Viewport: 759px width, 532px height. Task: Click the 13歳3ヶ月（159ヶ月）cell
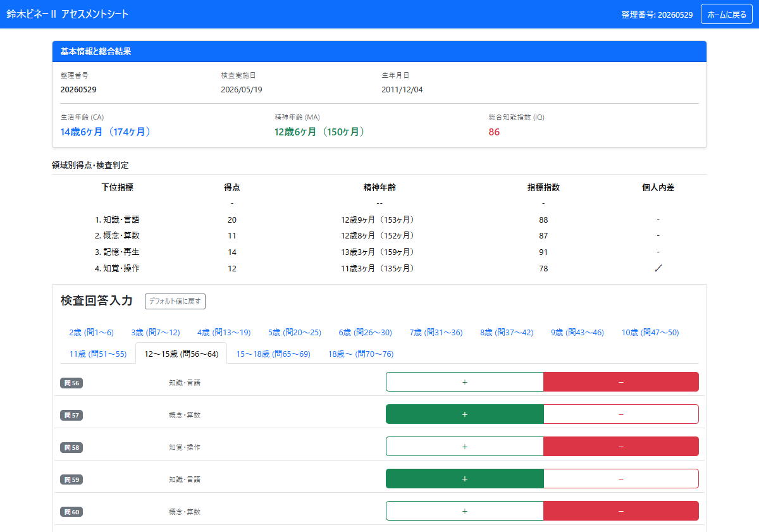coord(379,252)
